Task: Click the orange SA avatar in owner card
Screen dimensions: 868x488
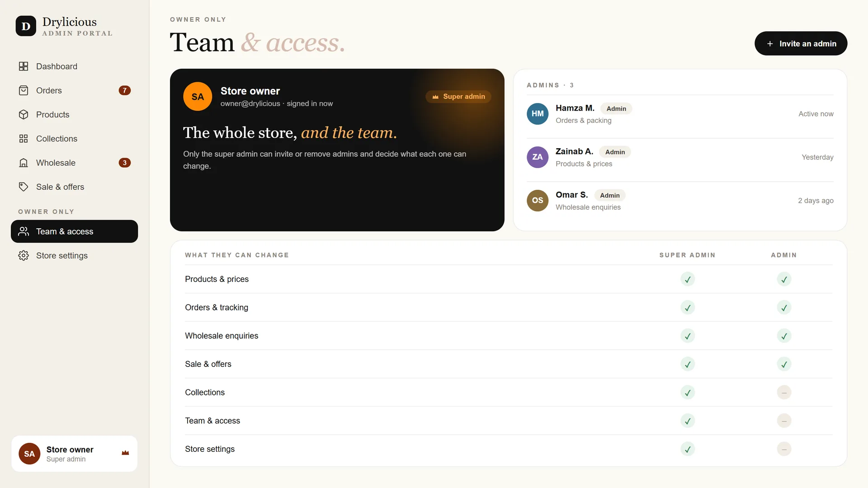Action: (198, 97)
